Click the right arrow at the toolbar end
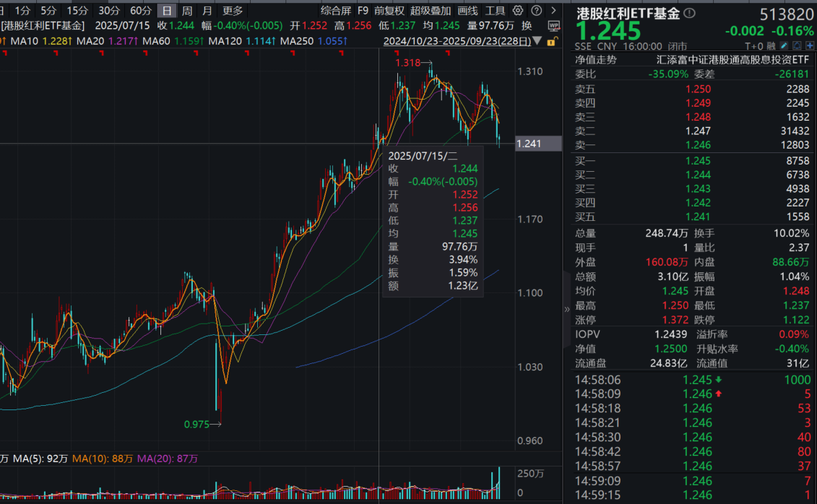817x504 pixels. [552, 11]
